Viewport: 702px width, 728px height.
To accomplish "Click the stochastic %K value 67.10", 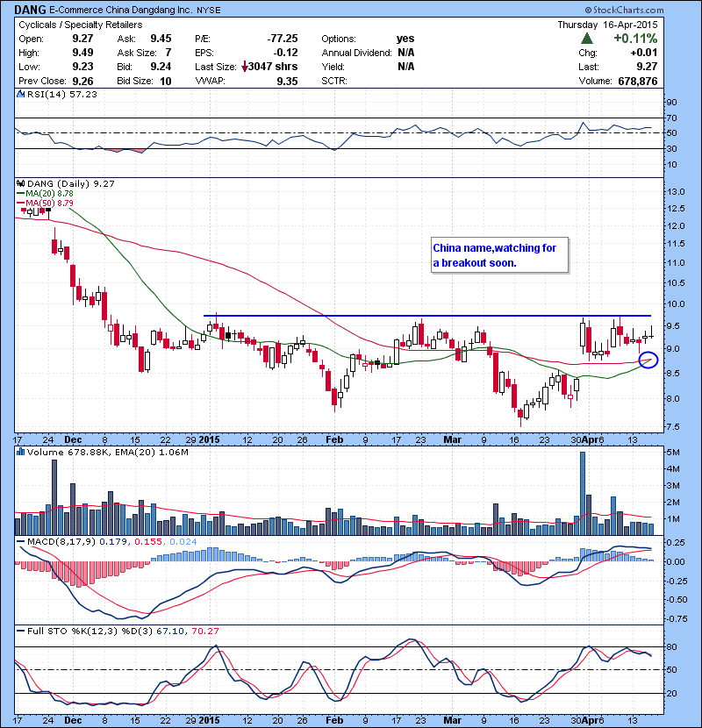I will (169, 631).
